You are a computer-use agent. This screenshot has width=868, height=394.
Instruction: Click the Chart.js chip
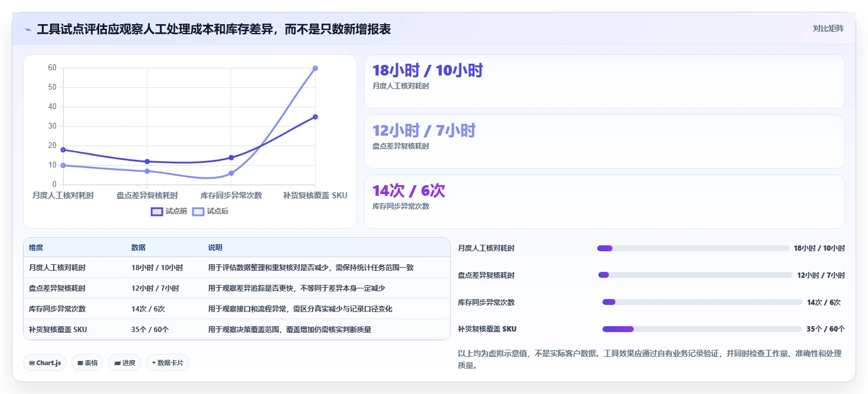coord(45,363)
